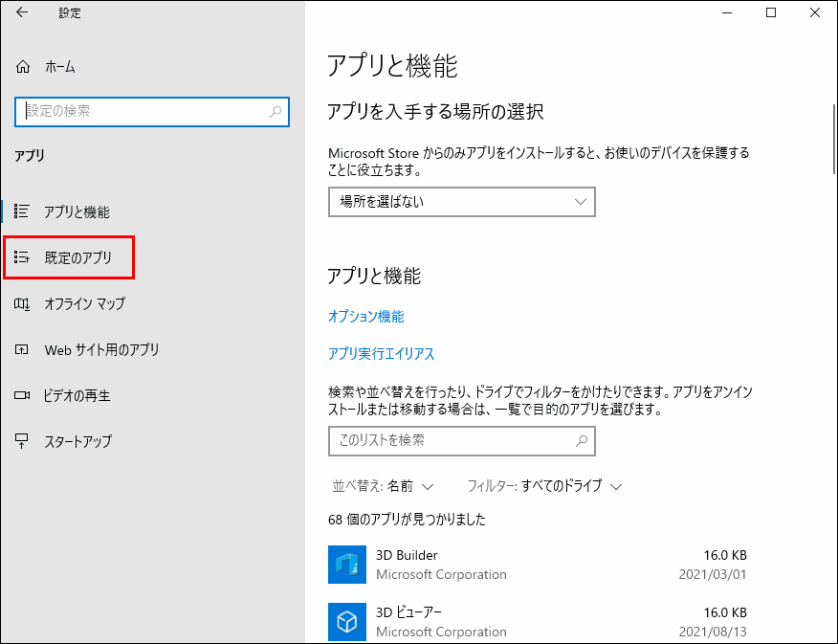The image size is (838, 644).
Task: Select Web サイト用のアプリ in the sidebar
Action: [x=101, y=350]
